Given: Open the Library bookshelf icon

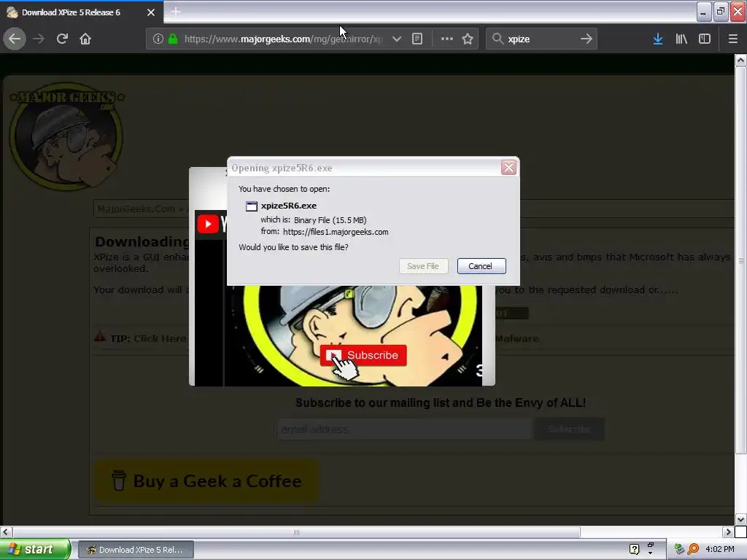Looking at the screenshot, I should coord(681,39).
